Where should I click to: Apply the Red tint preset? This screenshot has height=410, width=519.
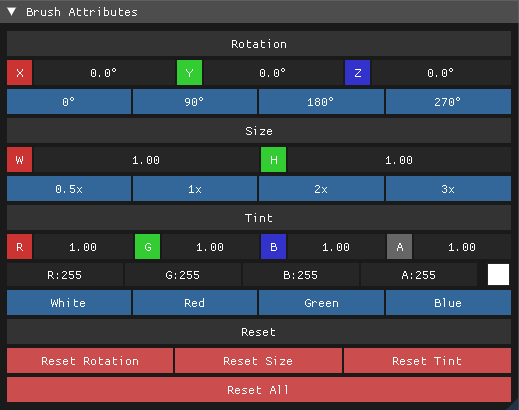pyautogui.click(x=195, y=303)
